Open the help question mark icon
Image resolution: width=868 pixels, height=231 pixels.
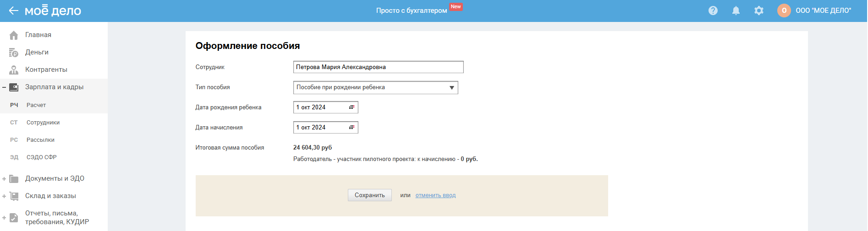(713, 11)
